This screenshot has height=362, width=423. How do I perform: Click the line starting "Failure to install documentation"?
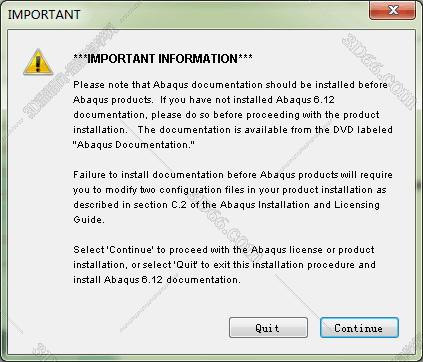(x=233, y=175)
